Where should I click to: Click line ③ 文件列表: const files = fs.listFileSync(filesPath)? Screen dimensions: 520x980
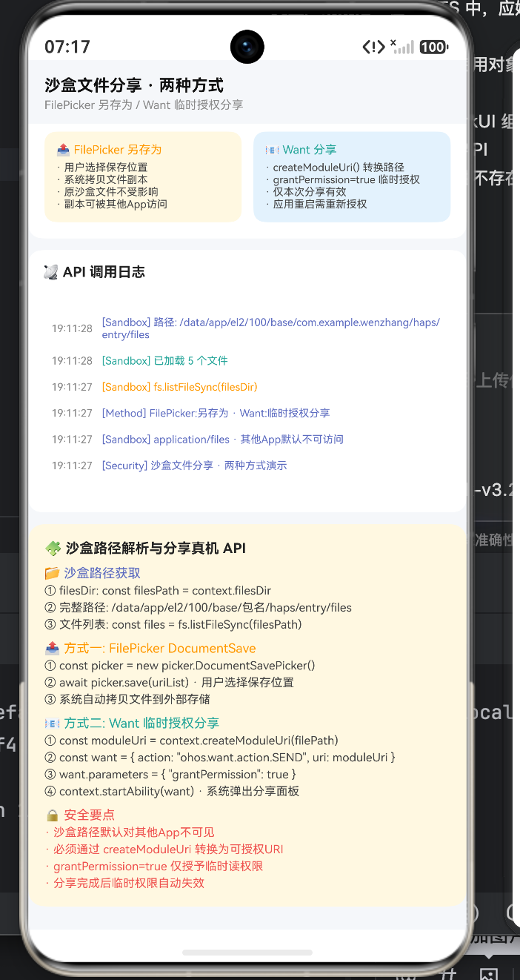point(173,624)
